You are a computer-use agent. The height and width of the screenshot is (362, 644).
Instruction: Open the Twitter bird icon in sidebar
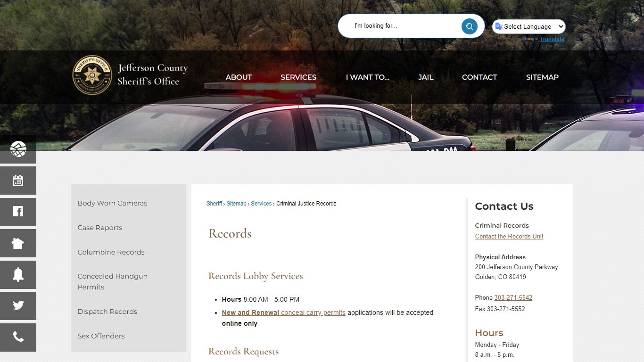click(18, 305)
